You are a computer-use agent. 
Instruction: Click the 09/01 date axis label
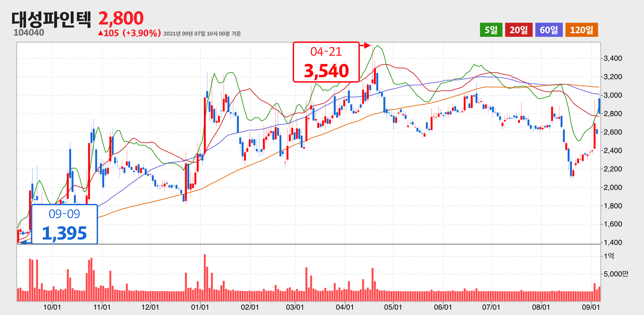tap(591, 307)
